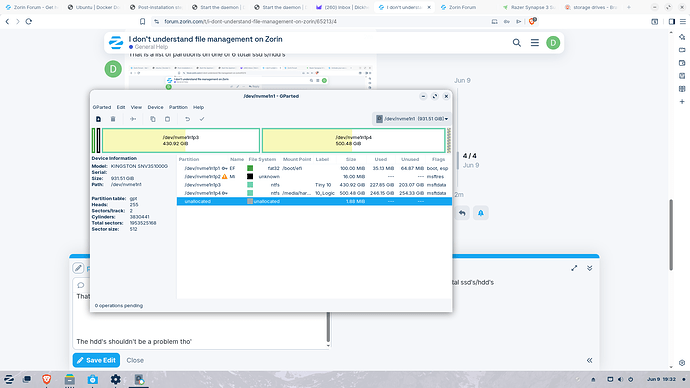The width and height of the screenshot is (690, 388).
Task: Click the undo last operation icon
Action: [x=187, y=119]
